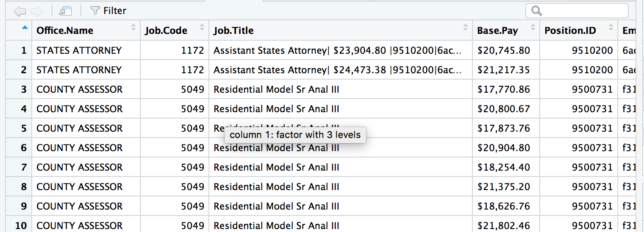Show the data in a new window
This screenshot has width=644, height=232.
(66, 11)
